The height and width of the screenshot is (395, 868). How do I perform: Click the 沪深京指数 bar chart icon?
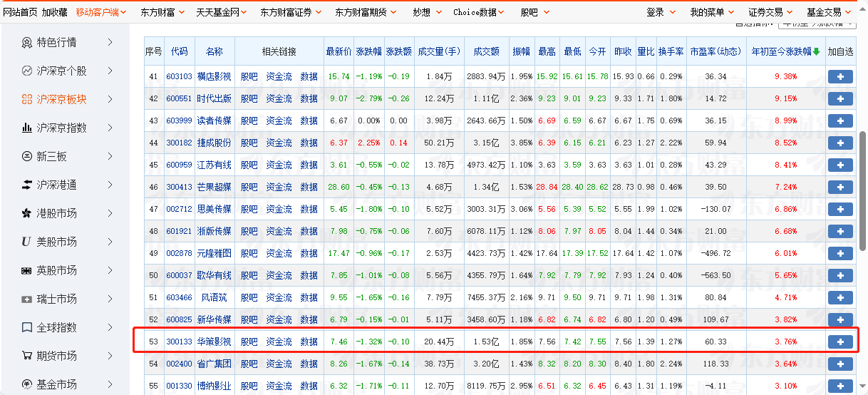pyautogui.click(x=27, y=128)
